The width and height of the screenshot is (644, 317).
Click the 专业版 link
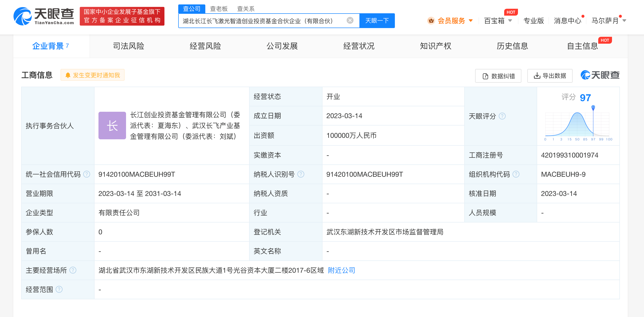533,20
